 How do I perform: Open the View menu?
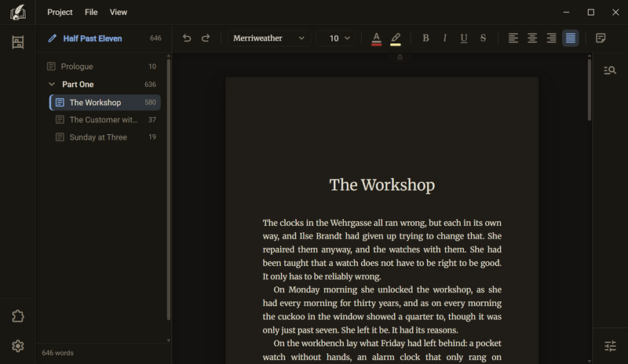tap(119, 13)
